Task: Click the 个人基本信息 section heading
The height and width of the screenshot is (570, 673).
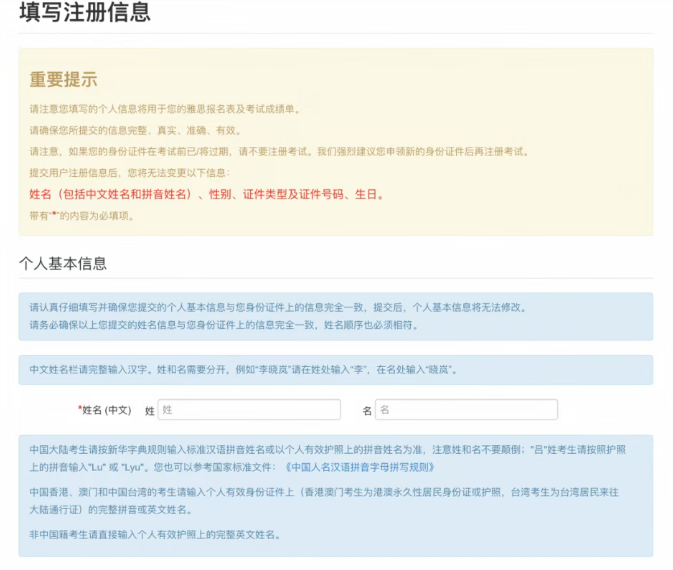Action: (x=63, y=264)
